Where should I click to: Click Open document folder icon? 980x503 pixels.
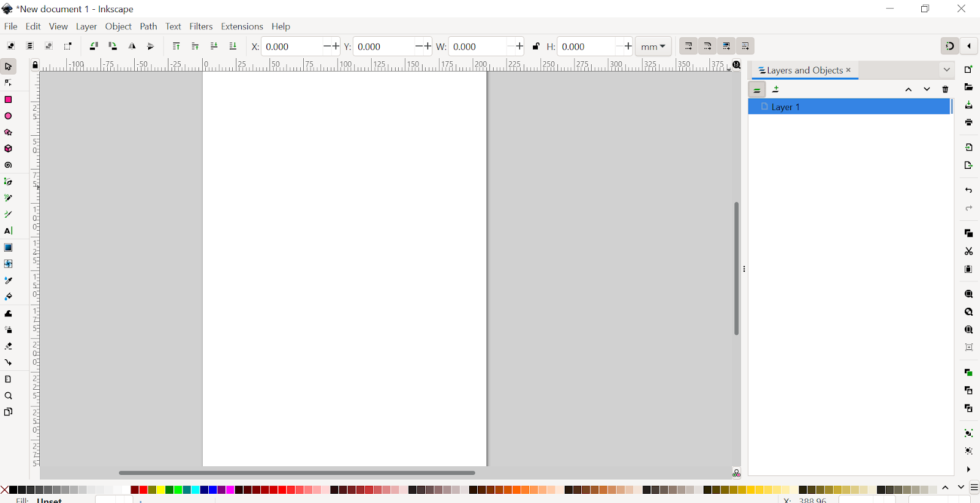coord(968,88)
